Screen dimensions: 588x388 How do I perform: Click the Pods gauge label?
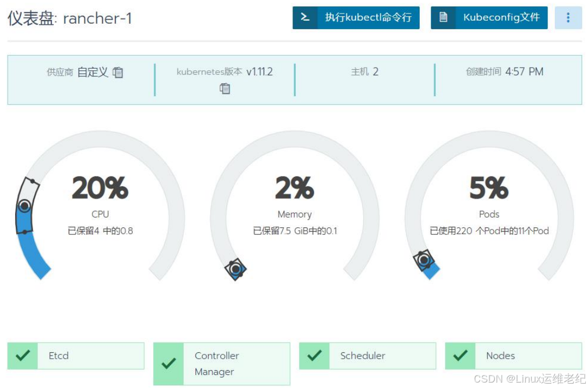[x=489, y=214]
